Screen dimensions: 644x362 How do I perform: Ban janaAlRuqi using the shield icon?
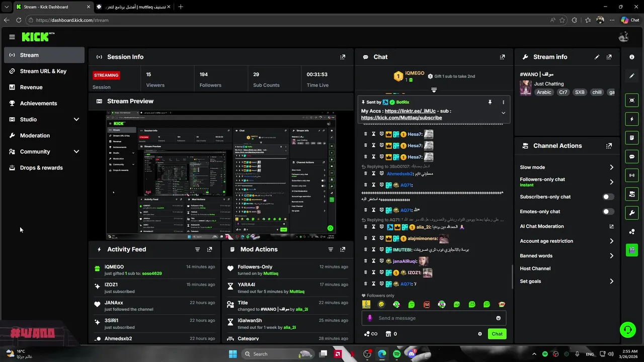pyautogui.click(x=381, y=261)
